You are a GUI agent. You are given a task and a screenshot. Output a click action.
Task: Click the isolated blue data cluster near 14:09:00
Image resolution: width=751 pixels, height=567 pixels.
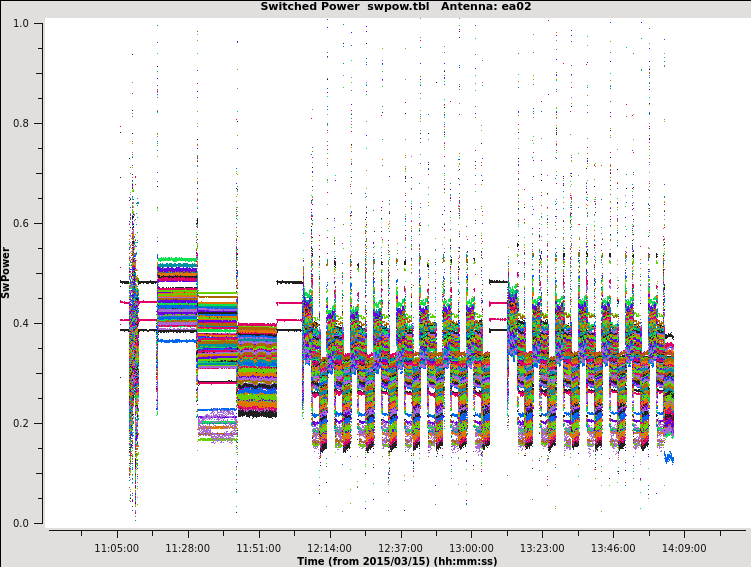668,458
